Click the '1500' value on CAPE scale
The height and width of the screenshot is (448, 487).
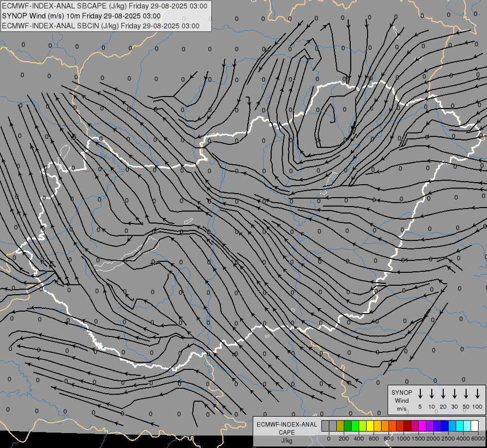(418, 439)
